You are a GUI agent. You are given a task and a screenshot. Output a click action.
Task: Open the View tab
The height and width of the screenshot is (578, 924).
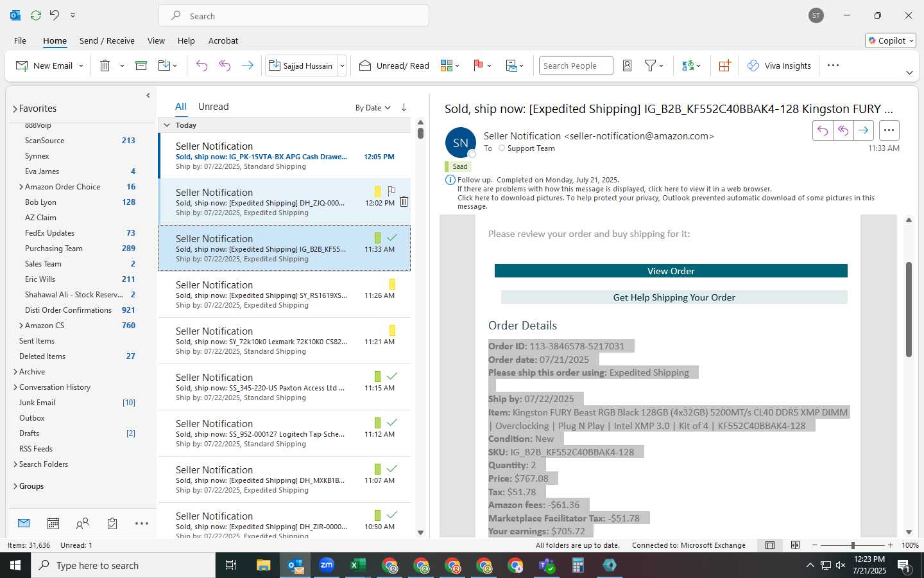[x=156, y=40]
